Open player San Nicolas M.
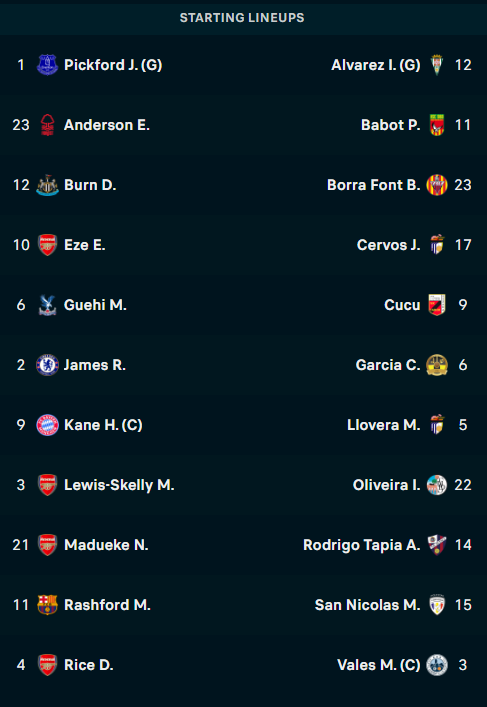The height and width of the screenshot is (707, 487). (x=368, y=605)
